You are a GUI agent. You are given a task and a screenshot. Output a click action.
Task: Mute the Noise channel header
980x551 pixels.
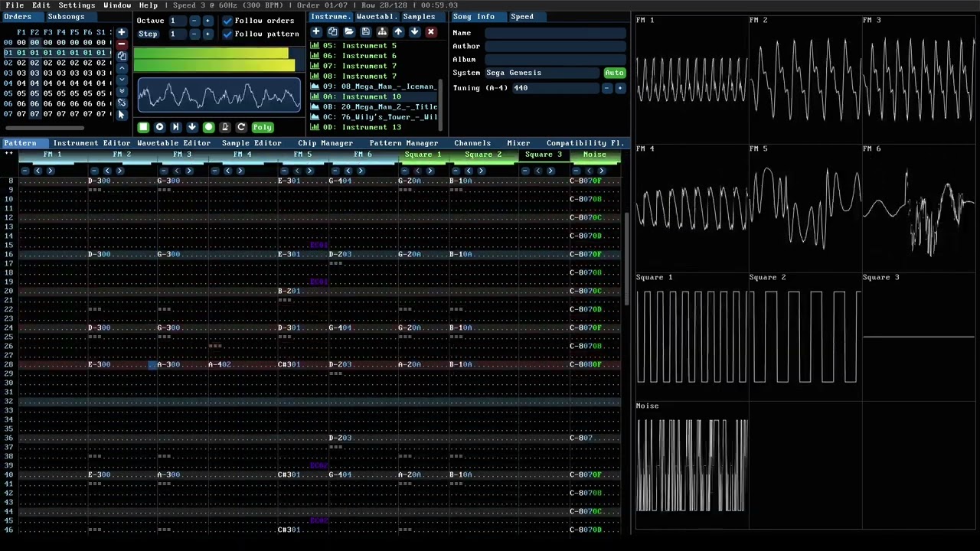point(594,155)
